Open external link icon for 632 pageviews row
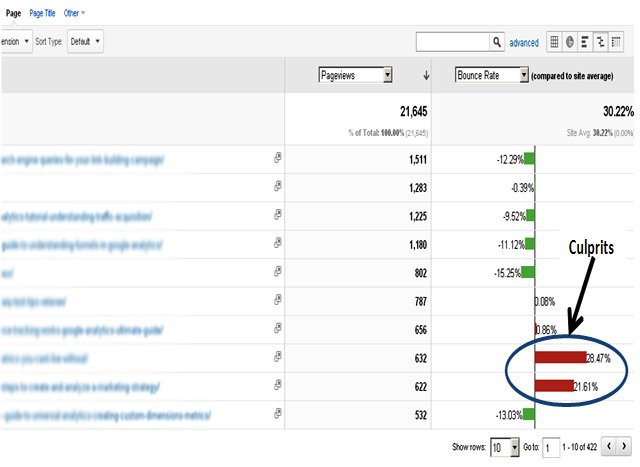640x467 pixels. 277,358
